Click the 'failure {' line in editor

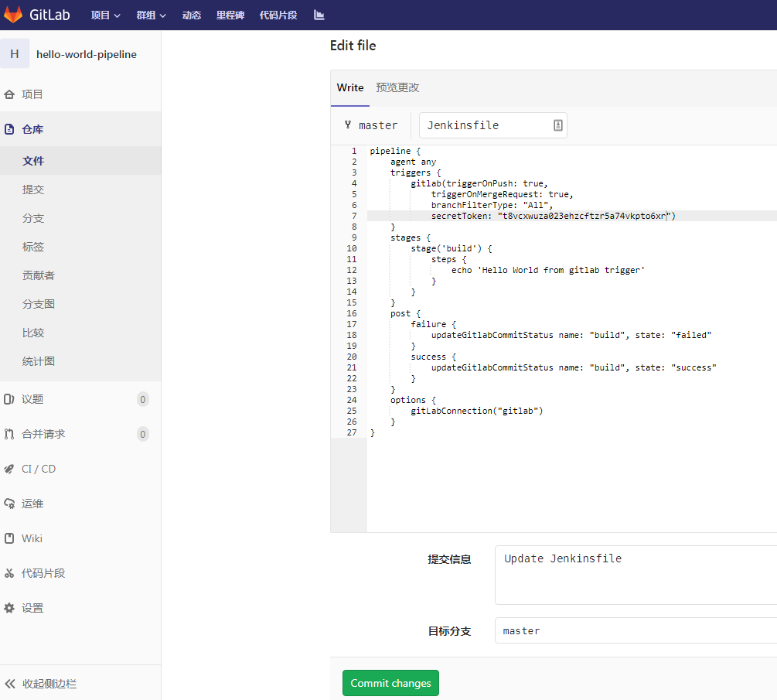433,324
